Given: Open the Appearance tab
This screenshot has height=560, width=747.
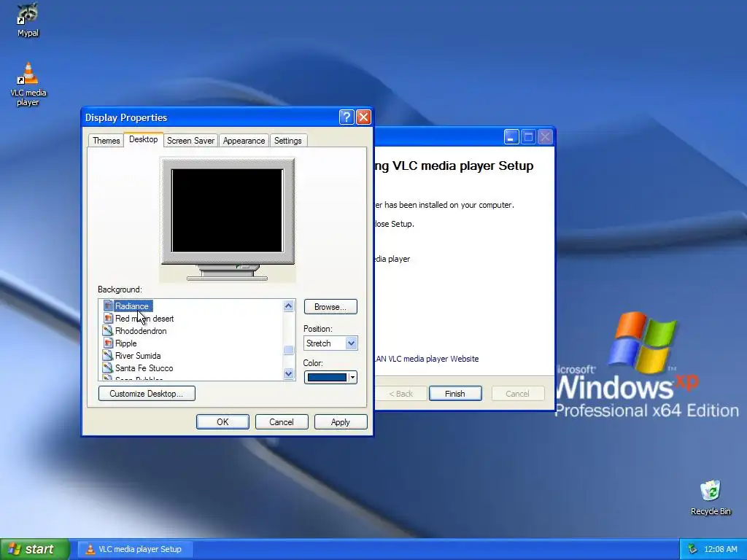Looking at the screenshot, I should [244, 141].
